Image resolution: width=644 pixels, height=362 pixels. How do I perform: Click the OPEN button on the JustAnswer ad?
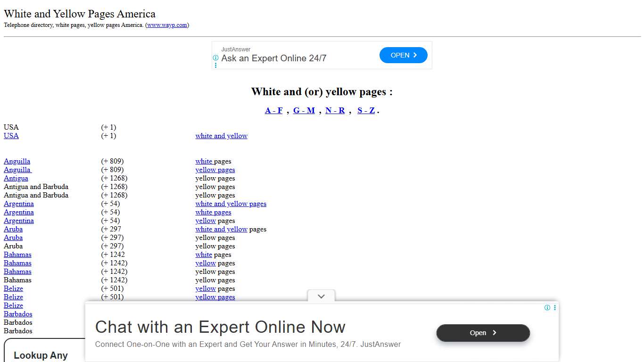coord(403,55)
